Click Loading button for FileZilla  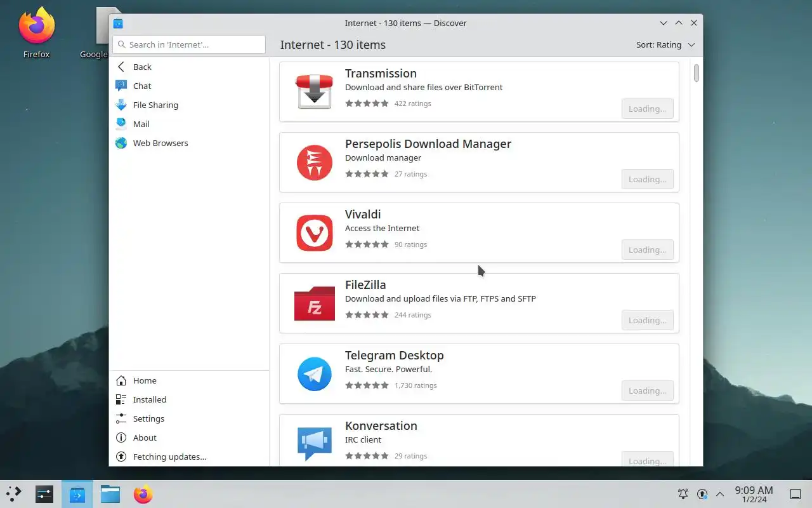pos(647,320)
